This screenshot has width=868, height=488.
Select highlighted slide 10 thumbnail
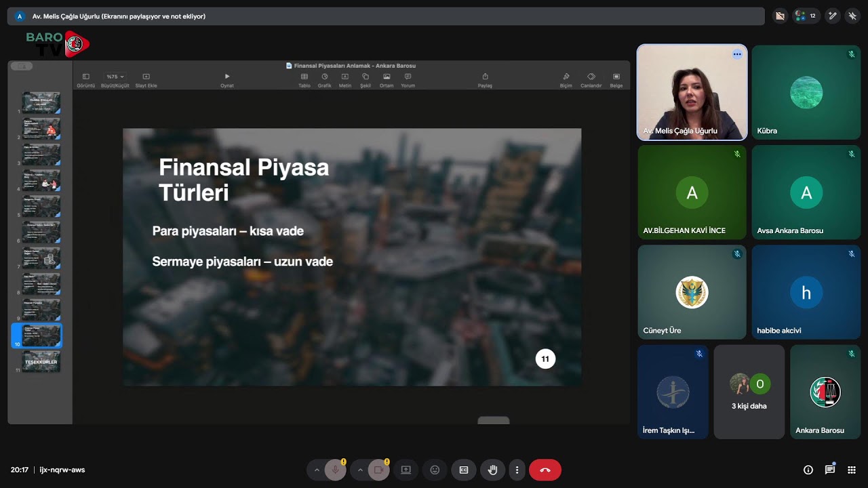41,335
